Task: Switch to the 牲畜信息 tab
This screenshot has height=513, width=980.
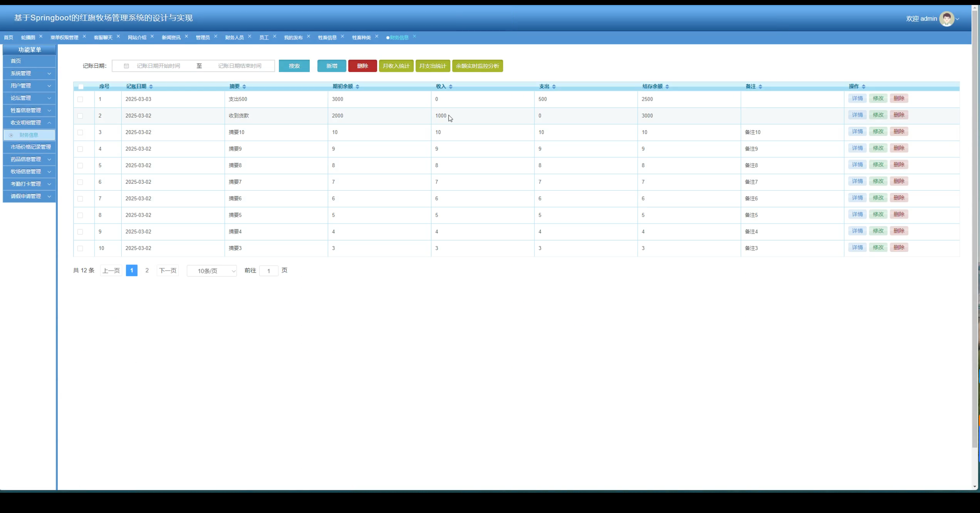Action: click(x=327, y=38)
